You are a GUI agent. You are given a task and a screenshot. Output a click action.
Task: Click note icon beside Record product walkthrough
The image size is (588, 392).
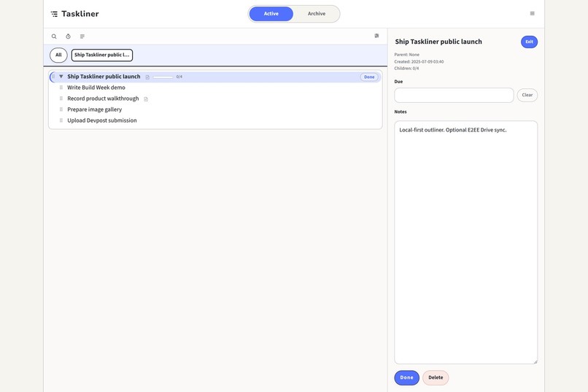146,99
